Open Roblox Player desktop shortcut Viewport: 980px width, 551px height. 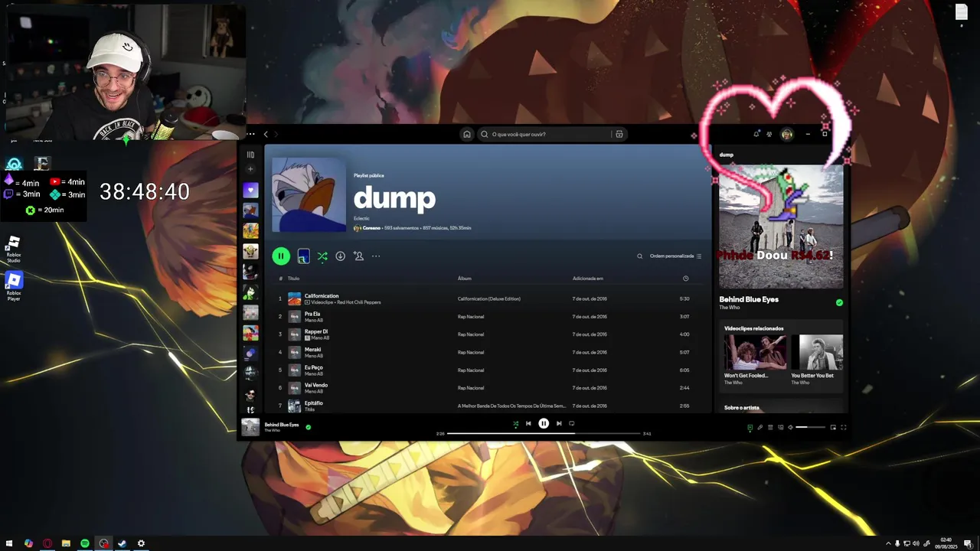14,287
